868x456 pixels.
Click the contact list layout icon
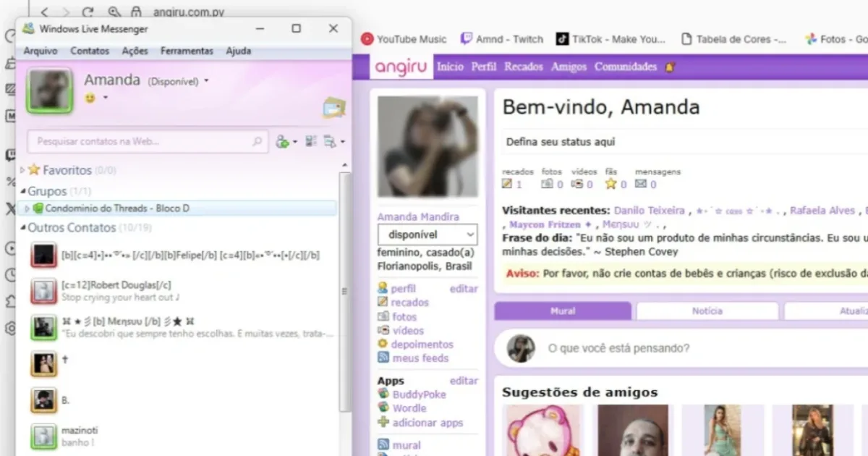click(x=311, y=142)
